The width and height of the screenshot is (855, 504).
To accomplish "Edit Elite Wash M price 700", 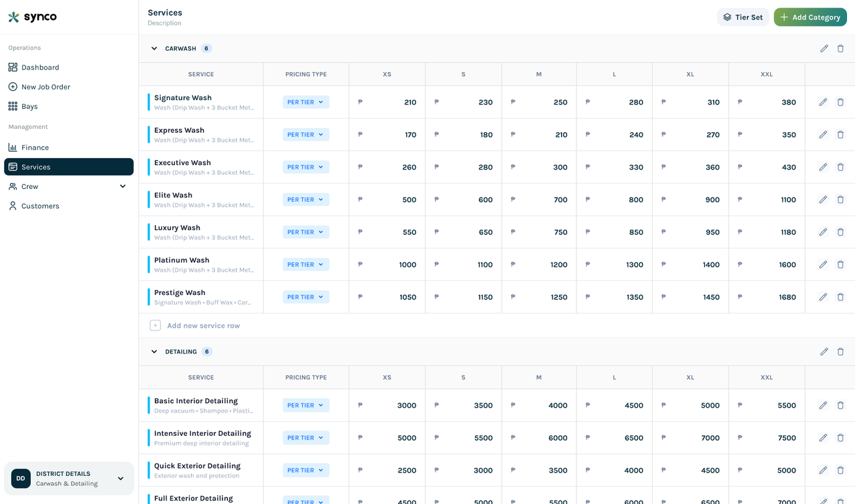I will tap(539, 200).
